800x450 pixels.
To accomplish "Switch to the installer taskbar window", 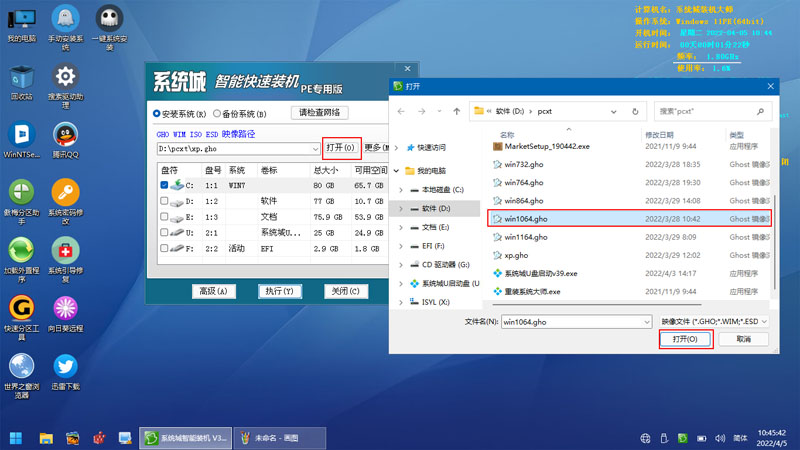I will tap(186, 438).
